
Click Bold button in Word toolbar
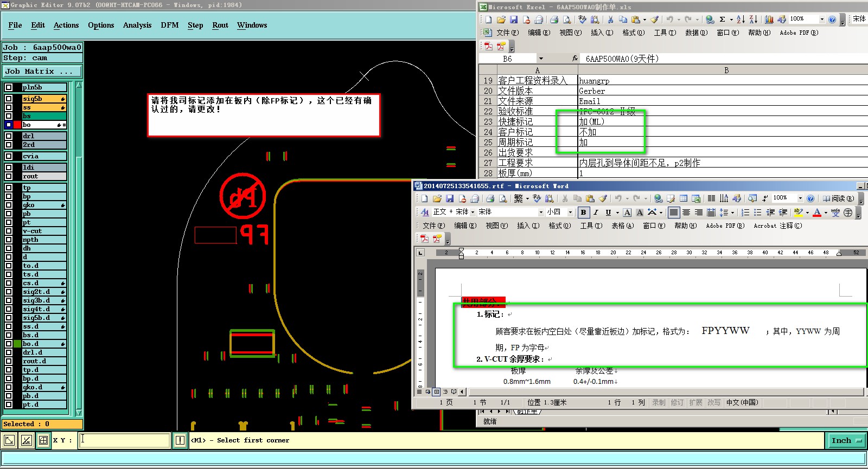coord(583,213)
